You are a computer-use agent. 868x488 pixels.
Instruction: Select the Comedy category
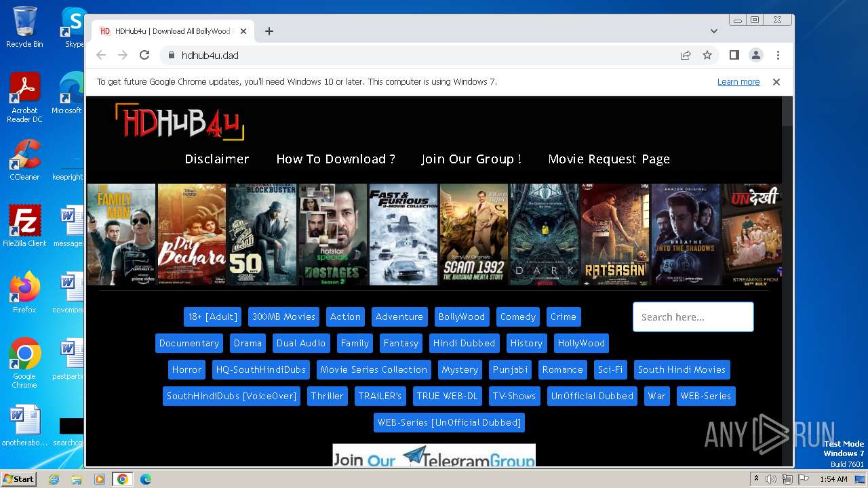click(518, 317)
